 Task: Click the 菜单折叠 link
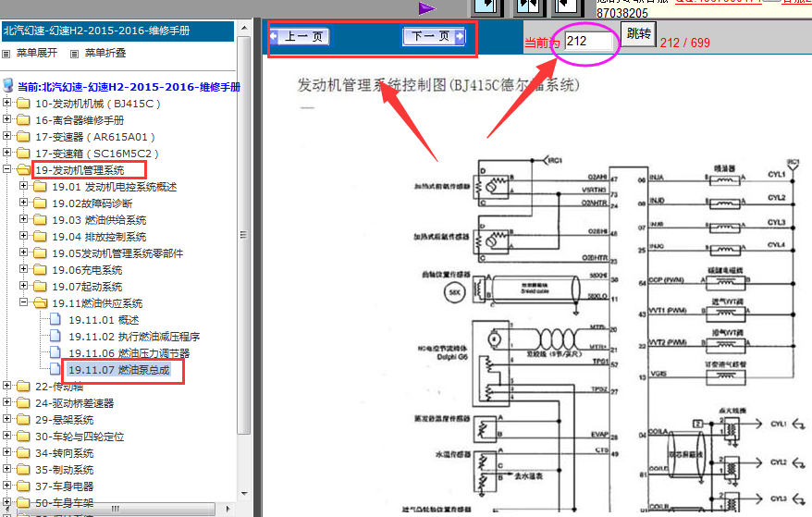105,53
